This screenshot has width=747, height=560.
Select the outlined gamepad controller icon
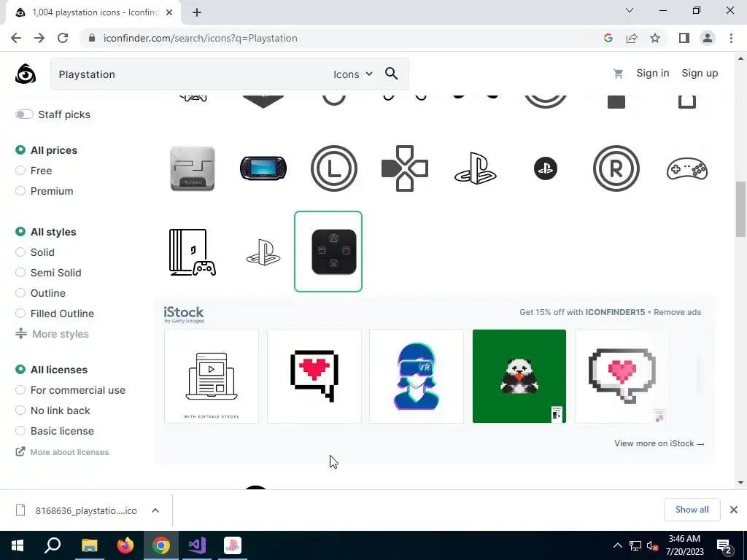[687, 168]
